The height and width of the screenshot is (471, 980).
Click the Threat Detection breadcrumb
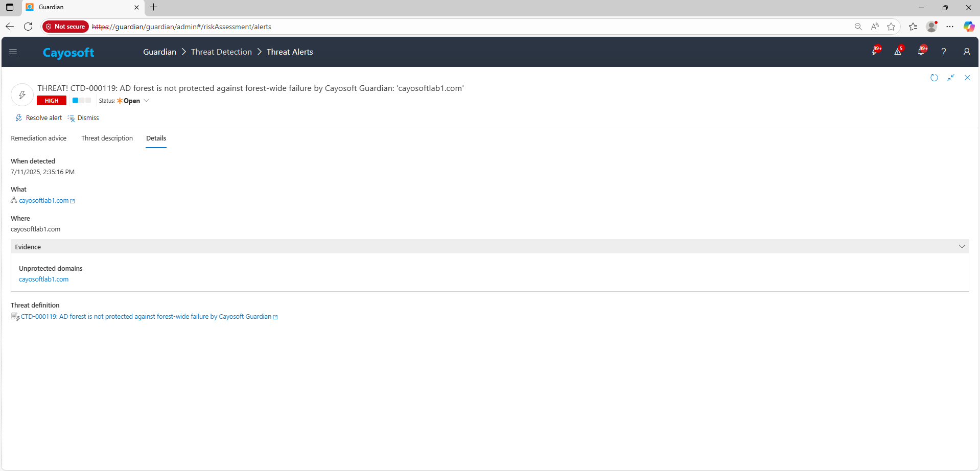coord(221,52)
